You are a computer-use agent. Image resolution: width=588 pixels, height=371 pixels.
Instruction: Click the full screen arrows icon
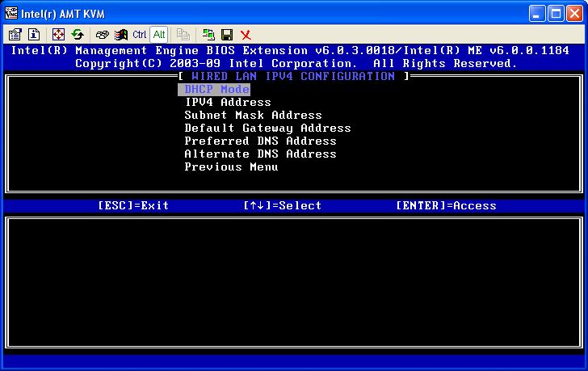(x=58, y=35)
